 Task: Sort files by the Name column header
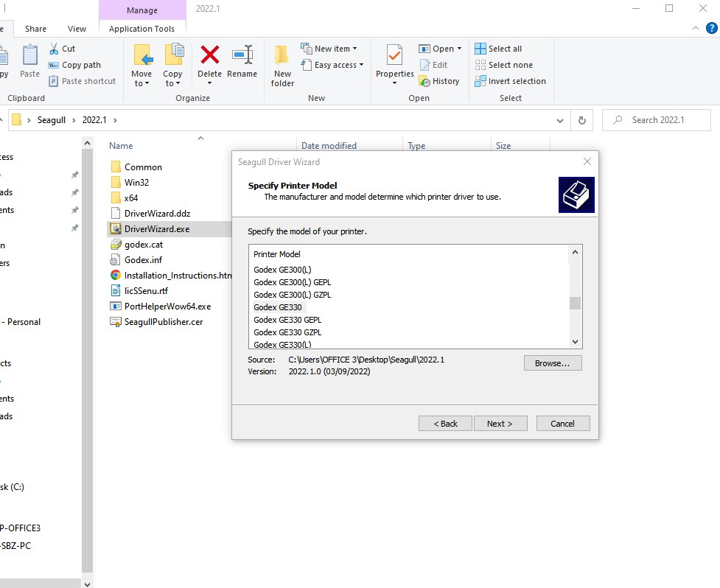pos(121,146)
